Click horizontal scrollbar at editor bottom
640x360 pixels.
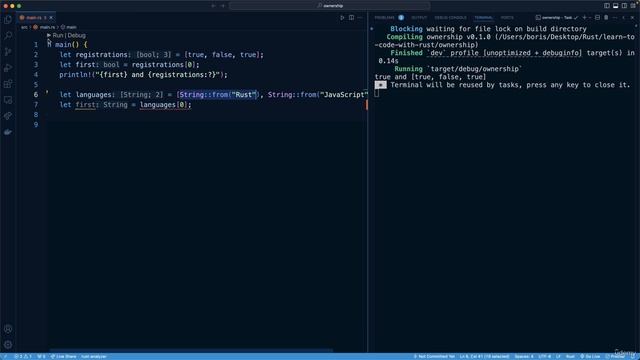tap(191, 350)
